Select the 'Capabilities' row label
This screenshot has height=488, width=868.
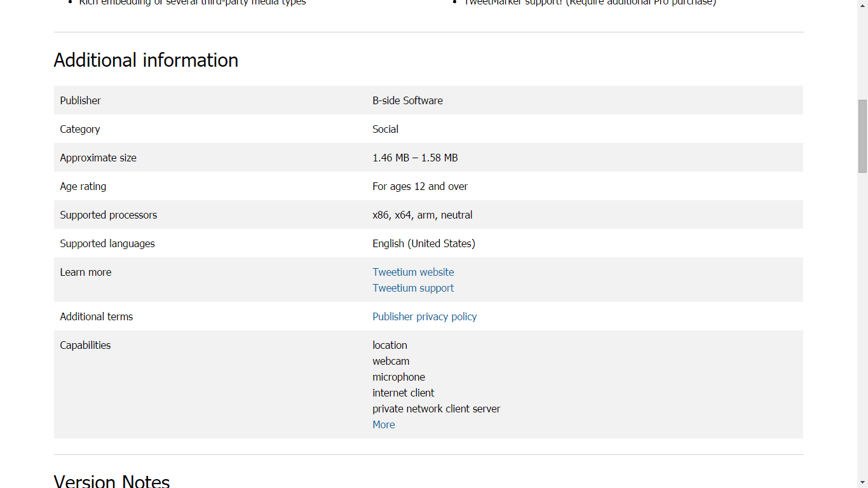point(85,345)
